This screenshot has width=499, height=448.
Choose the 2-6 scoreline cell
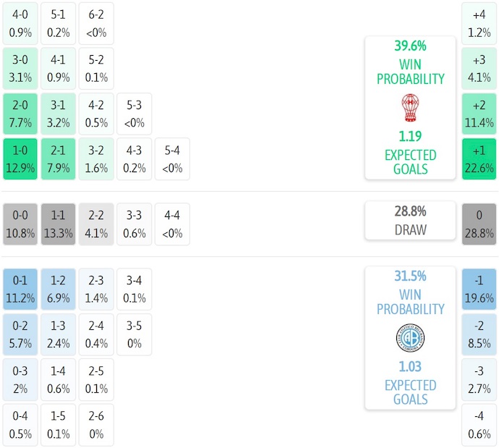(96, 425)
